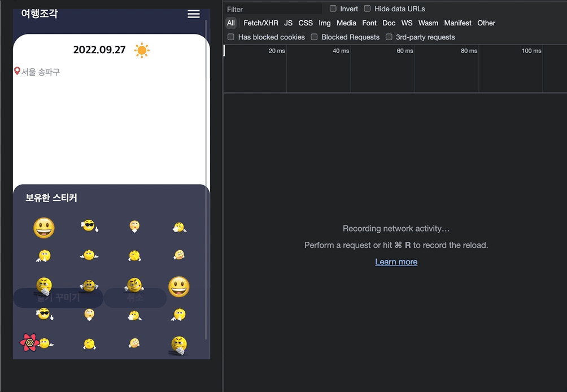This screenshot has width=567, height=392.
Task: Filter network requests by WS
Action: [407, 23]
